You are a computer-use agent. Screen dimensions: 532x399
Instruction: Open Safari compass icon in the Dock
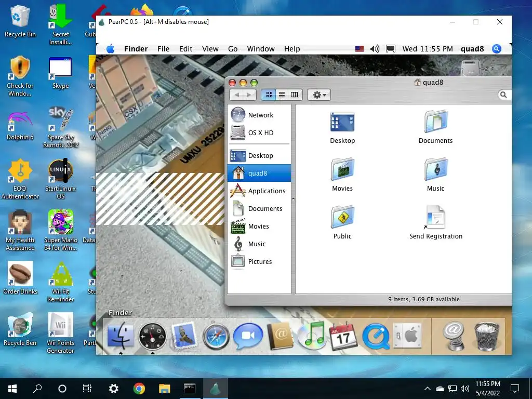[x=216, y=336]
